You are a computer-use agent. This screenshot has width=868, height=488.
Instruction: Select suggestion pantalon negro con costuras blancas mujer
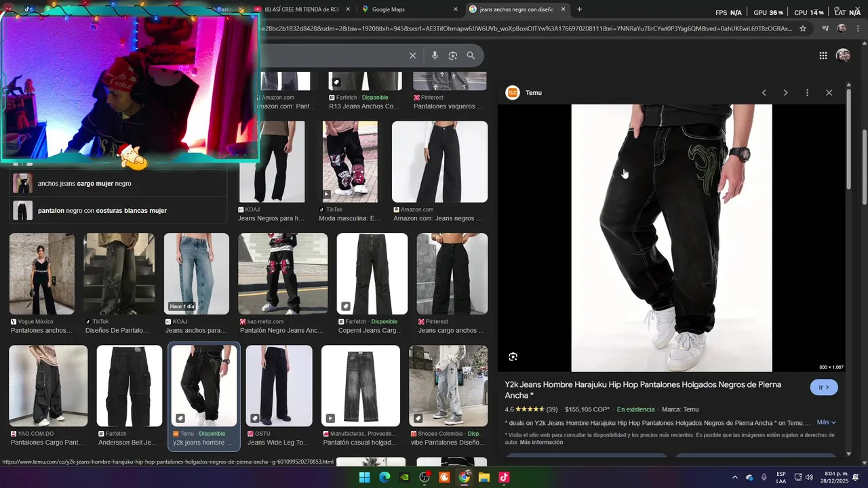click(x=118, y=211)
